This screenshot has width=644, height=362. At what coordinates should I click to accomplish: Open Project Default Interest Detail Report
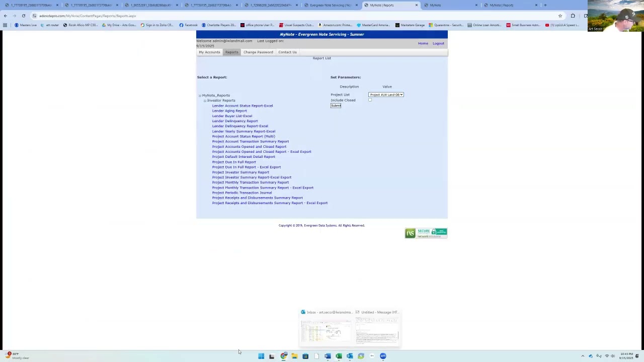click(244, 156)
